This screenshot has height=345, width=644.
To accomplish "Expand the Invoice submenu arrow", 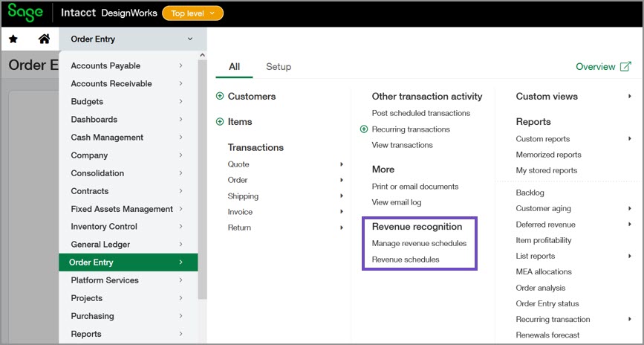I will (x=342, y=212).
